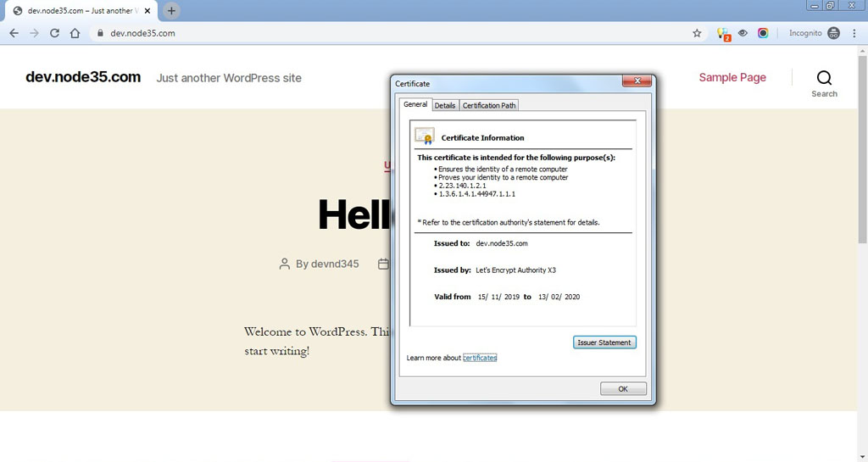
Task: Click the author person icon
Action: pyautogui.click(x=285, y=264)
